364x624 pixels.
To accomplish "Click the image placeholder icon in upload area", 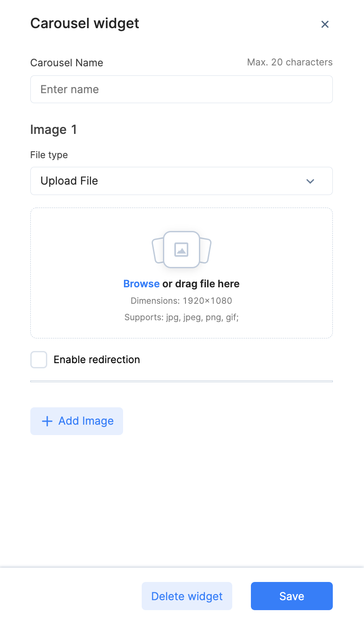I will [181, 249].
